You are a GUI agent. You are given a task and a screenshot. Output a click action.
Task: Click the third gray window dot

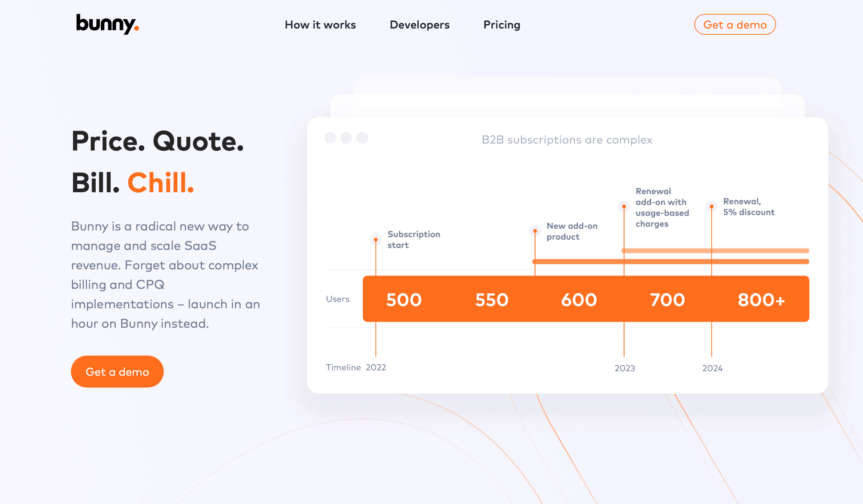(362, 138)
